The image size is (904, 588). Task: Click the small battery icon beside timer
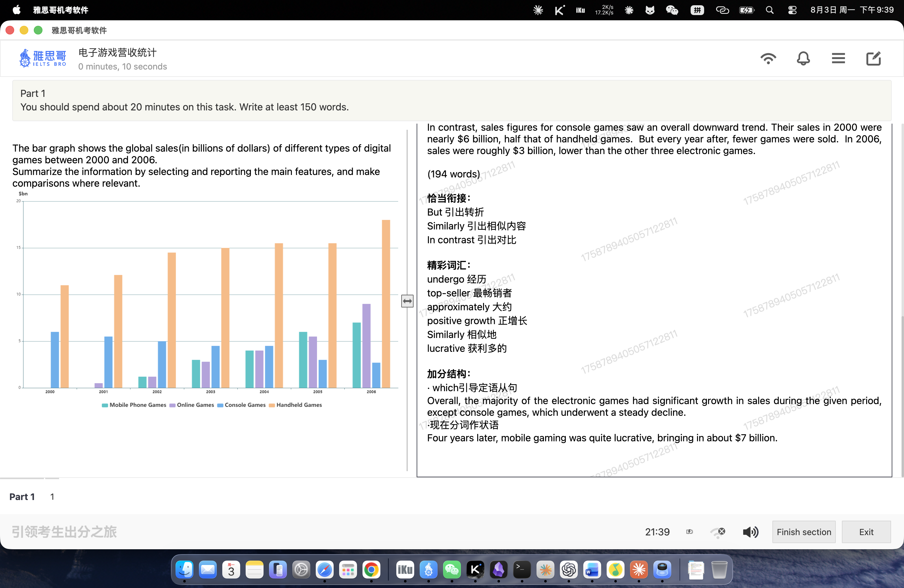689,532
